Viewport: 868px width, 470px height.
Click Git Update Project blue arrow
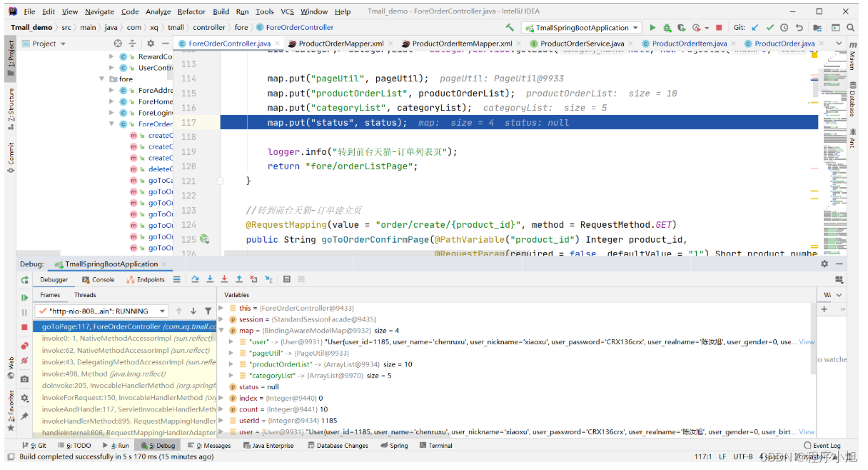[x=755, y=28]
